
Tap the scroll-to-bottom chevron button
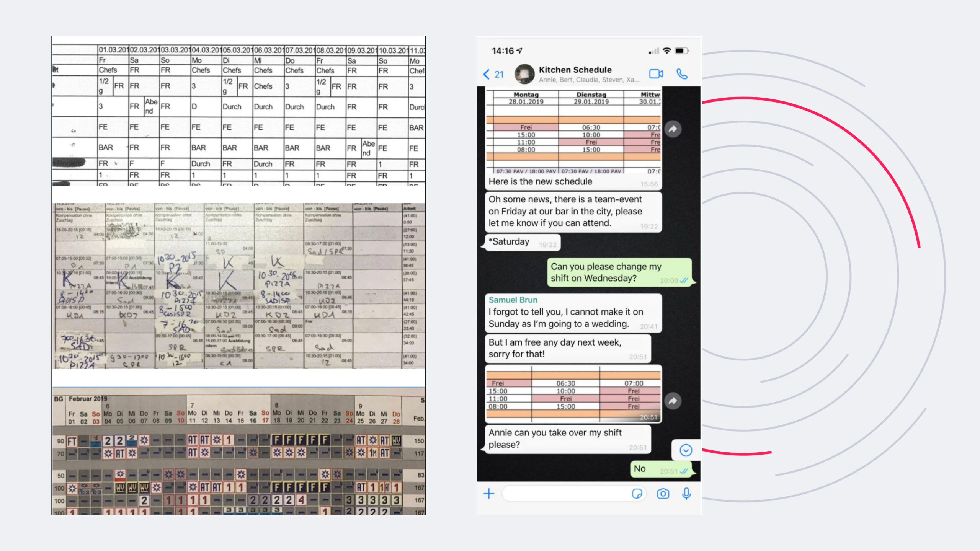tap(686, 450)
